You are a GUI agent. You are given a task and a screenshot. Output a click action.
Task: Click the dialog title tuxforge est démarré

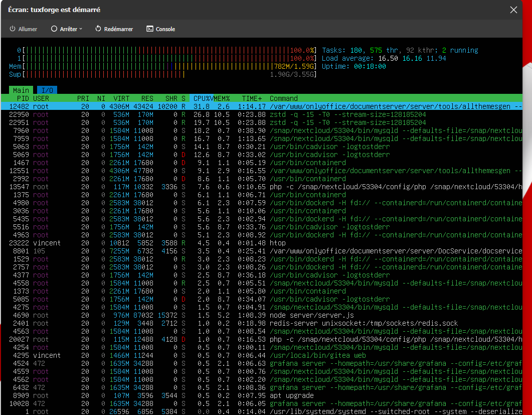66,10
